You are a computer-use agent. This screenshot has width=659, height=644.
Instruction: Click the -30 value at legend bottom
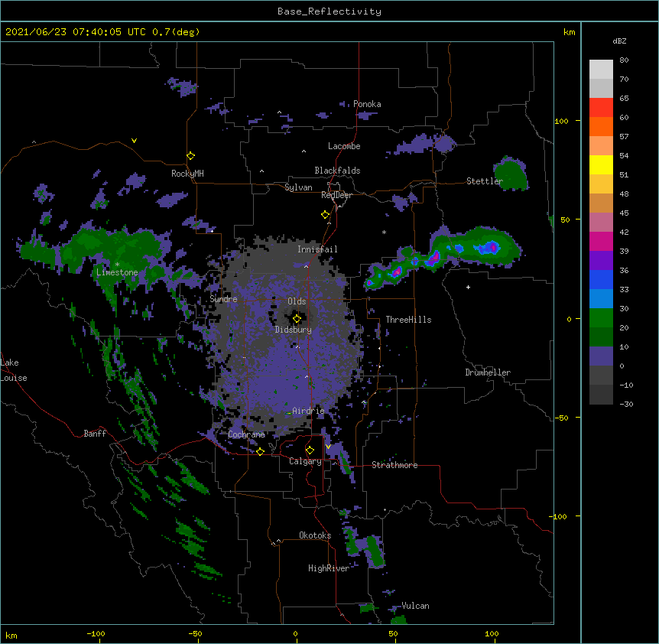[x=626, y=404]
